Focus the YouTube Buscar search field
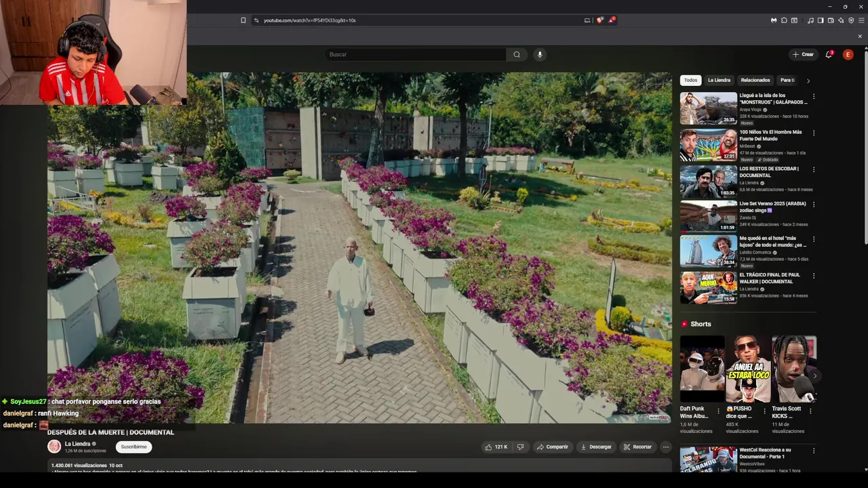 [x=415, y=54]
